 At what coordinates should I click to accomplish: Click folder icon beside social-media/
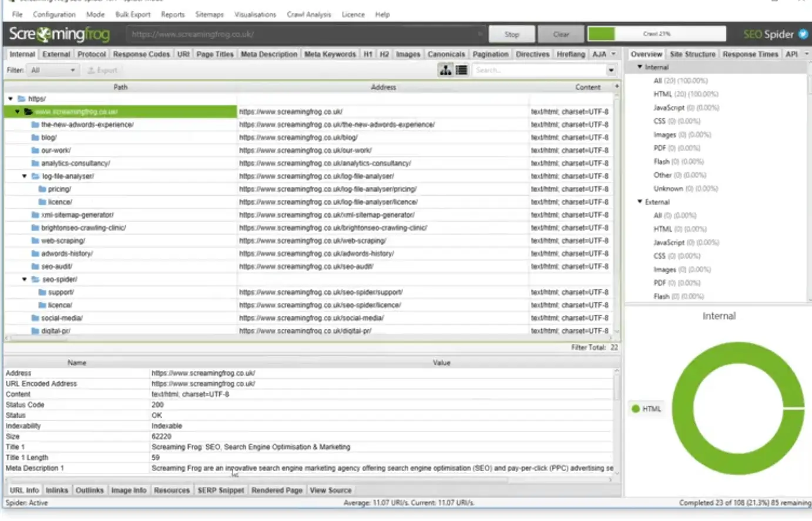[35, 318]
